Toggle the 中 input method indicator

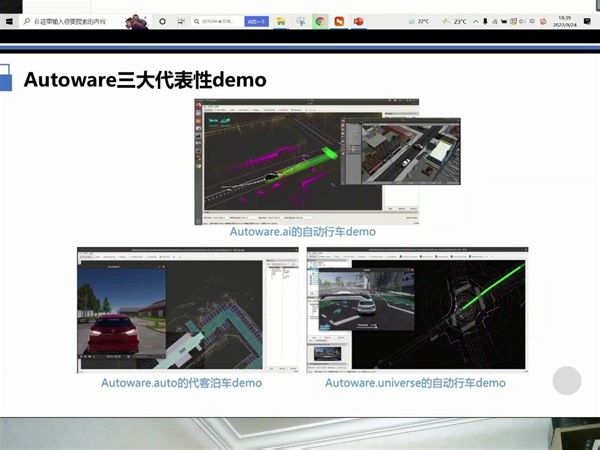pyautogui.click(x=532, y=21)
